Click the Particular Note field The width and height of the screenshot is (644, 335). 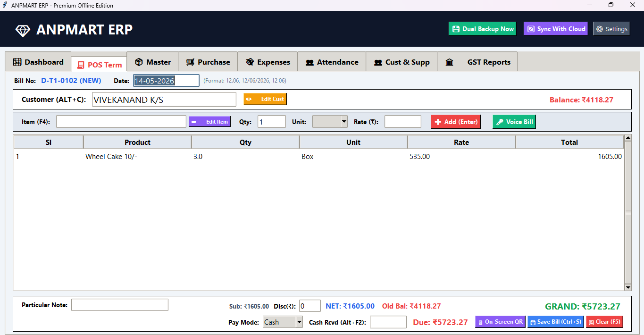tap(120, 305)
